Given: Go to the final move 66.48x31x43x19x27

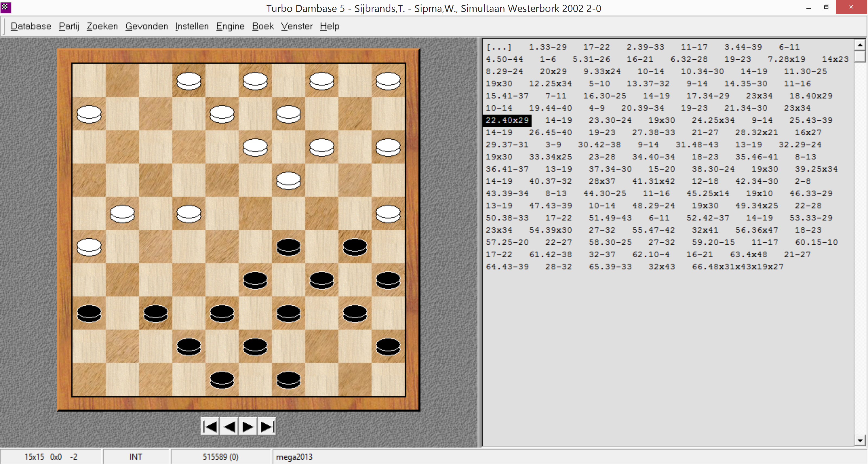Looking at the screenshot, I should coord(737,267).
